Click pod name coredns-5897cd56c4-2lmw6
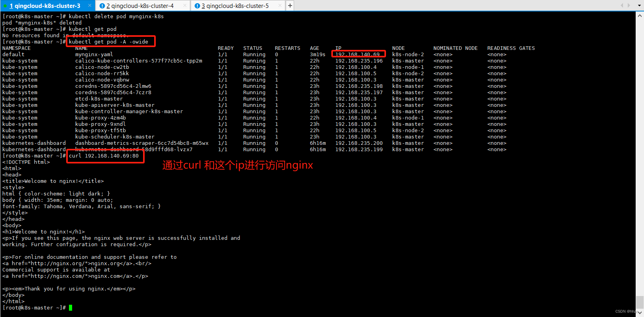 (113, 86)
